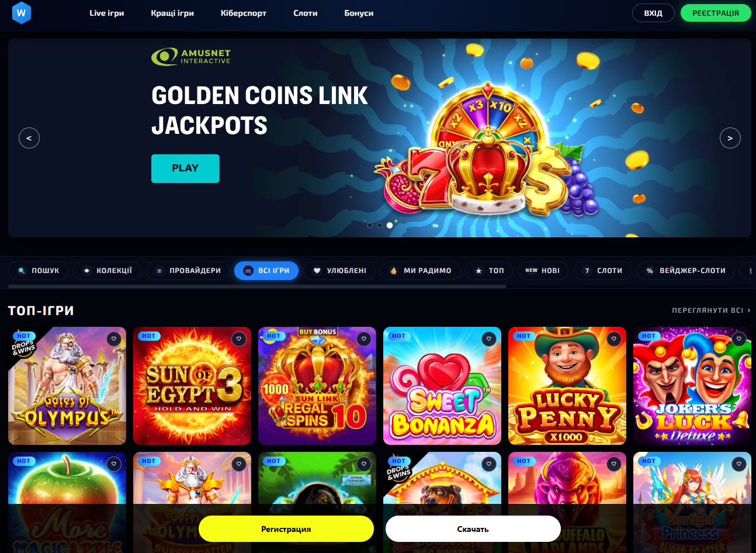Add Sun of Egypt 3 to favorites

click(x=239, y=338)
